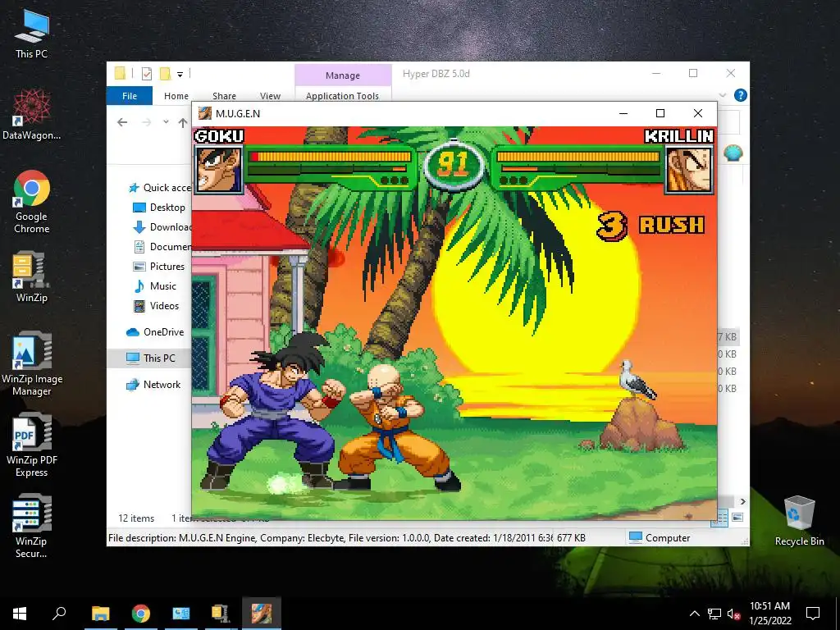Open the Recycle Bin
The width and height of the screenshot is (840, 630).
pyautogui.click(x=799, y=521)
